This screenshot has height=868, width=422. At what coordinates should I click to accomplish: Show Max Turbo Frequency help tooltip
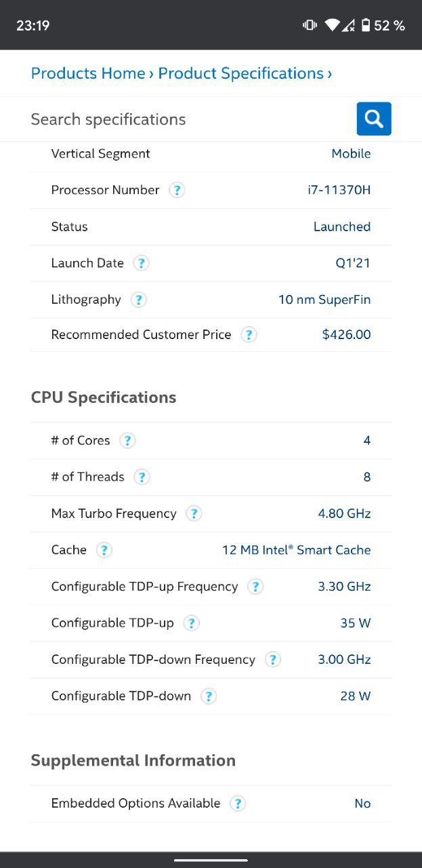(194, 514)
